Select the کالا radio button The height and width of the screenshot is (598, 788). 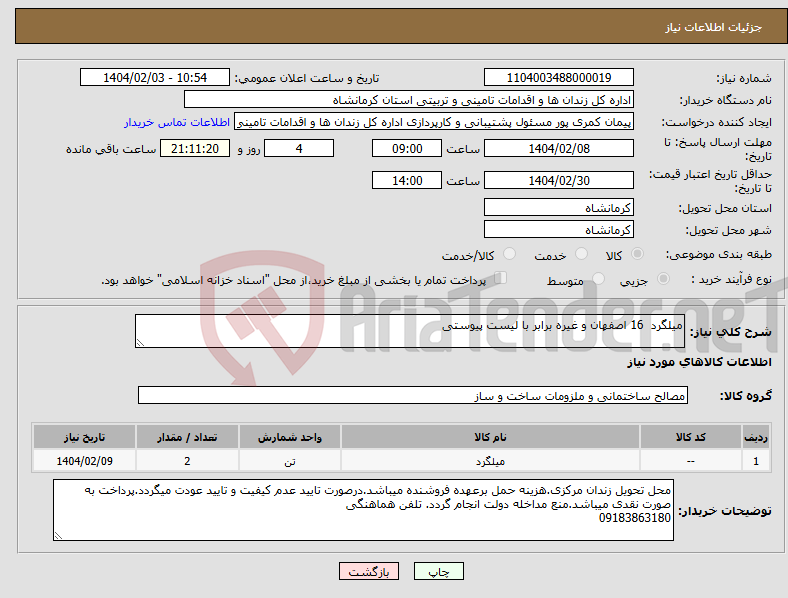pyautogui.click(x=637, y=254)
